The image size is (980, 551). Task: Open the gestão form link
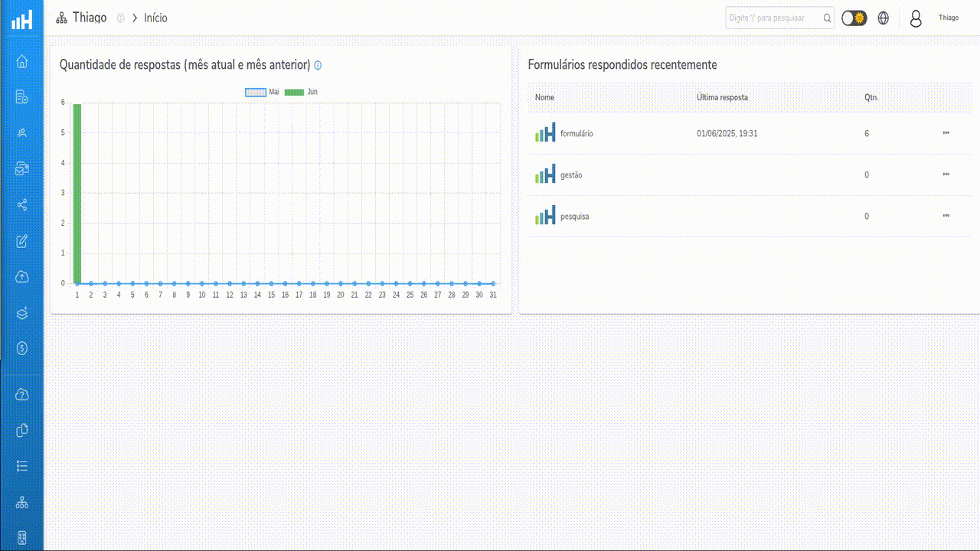571,174
